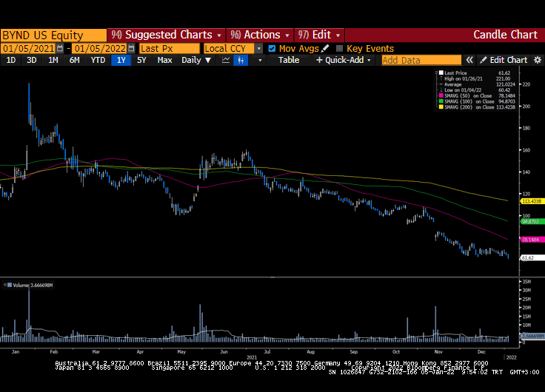The height and width of the screenshot is (392, 545).
Task: Click Low on 01/04/22 legend entry
Action: tap(477, 90)
